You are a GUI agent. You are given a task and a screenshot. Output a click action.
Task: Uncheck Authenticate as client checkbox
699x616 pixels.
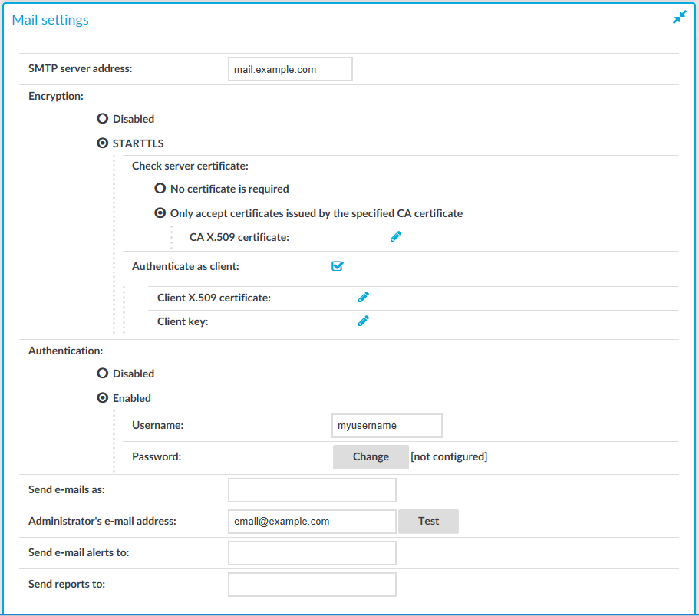point(338,266)
